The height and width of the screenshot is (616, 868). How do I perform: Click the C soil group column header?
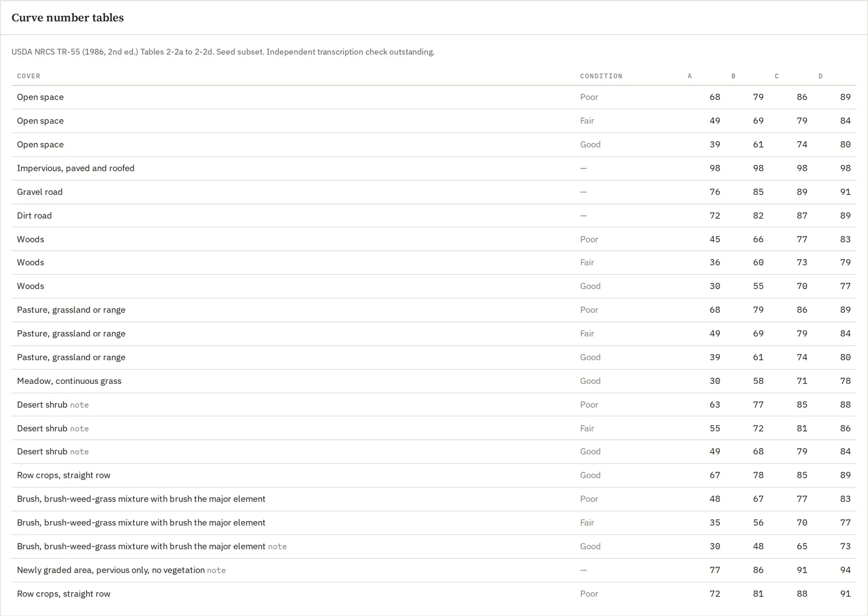tap(777, 76)
